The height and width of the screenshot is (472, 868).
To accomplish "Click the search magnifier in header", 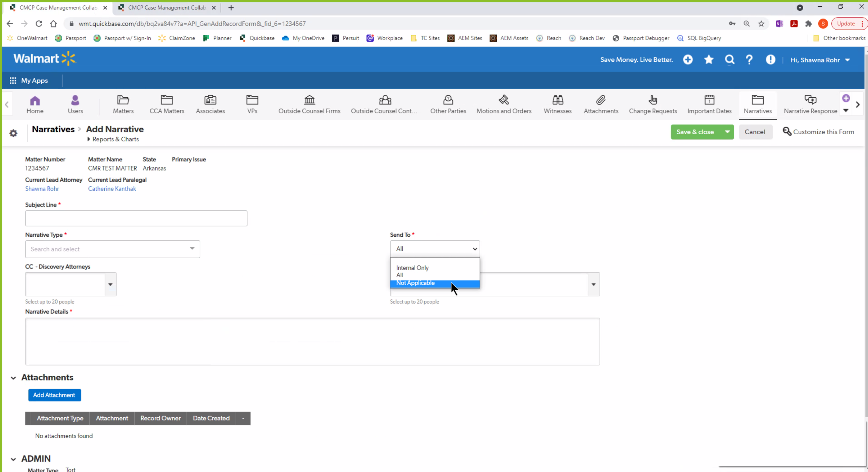I will [729, 60].
